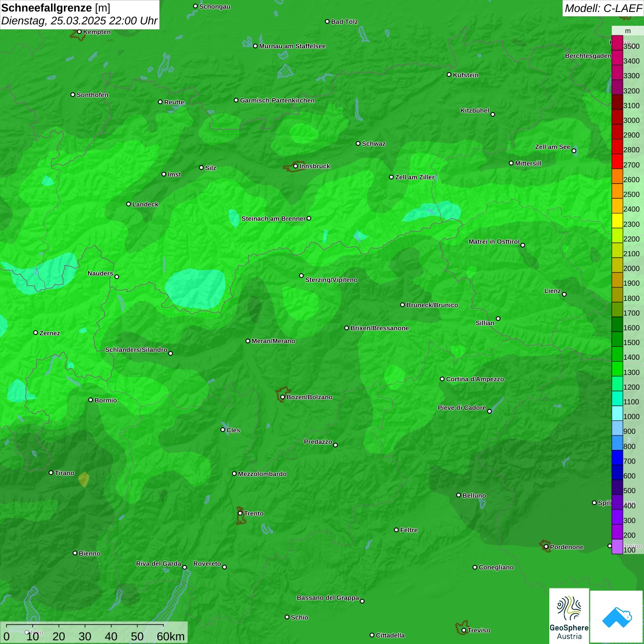Click the Trento city marker
Viewport: 644px width, 644px height.
pyautogui.click(x=240, y=513)
